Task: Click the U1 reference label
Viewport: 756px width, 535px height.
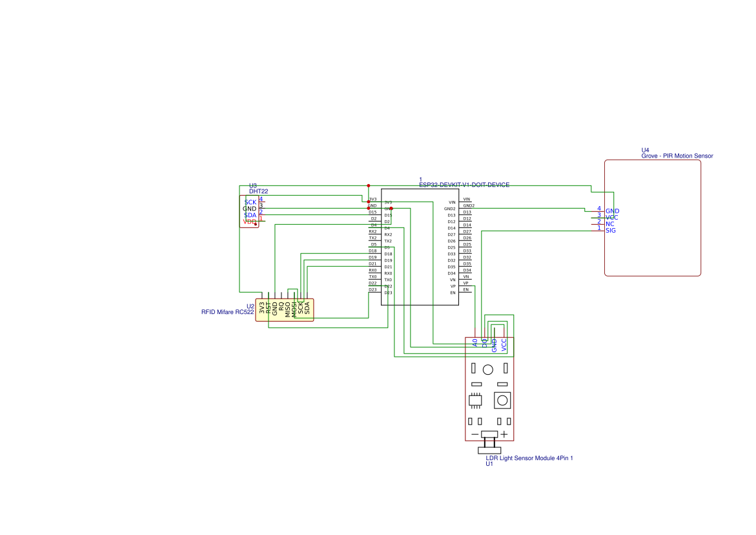Action: pos(489,464)
